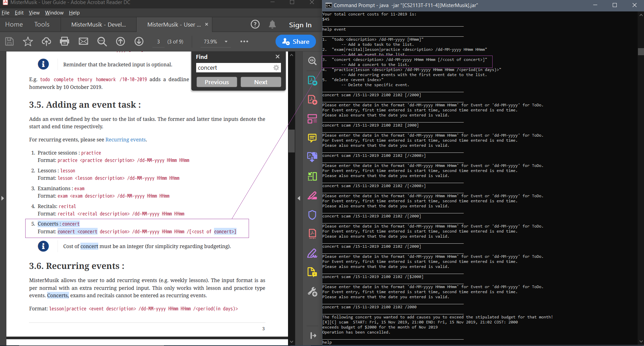Click Next in the Find panel
The image size is (644, 346).
(261, 82)
